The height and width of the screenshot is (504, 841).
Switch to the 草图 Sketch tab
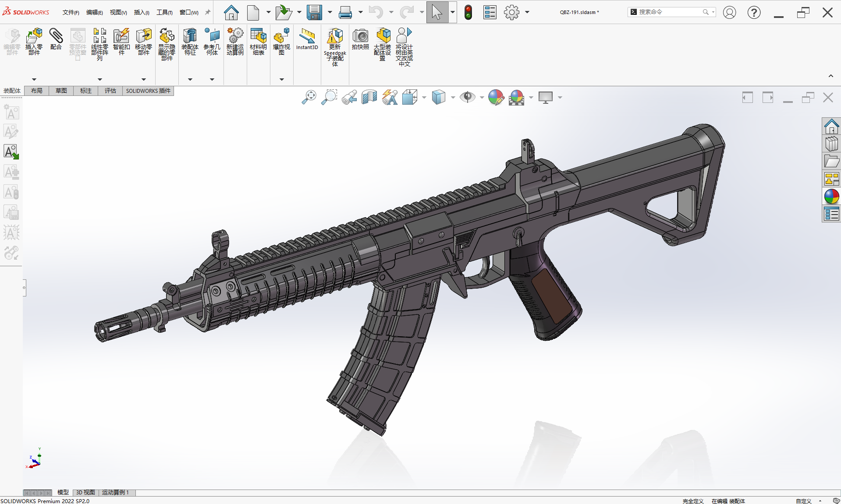(61, 91)
